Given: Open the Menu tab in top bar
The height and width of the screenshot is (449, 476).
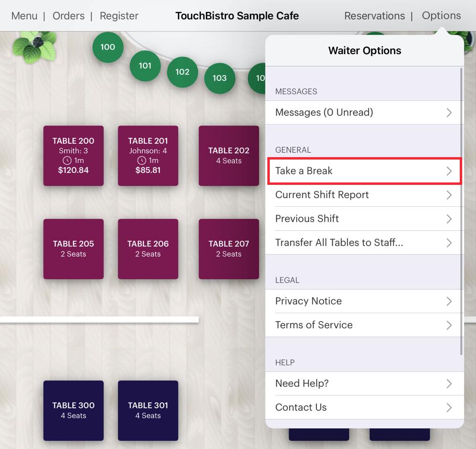Looking at the screenshot, I should point(24,16).
